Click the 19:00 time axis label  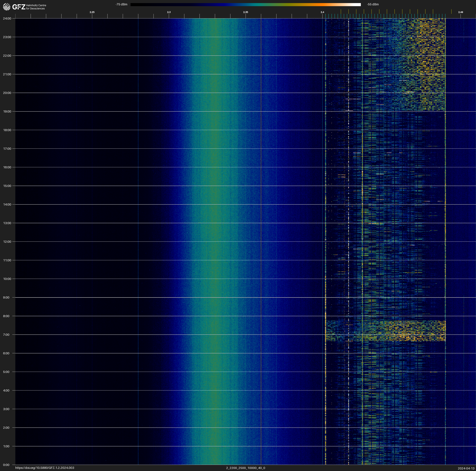7,111
